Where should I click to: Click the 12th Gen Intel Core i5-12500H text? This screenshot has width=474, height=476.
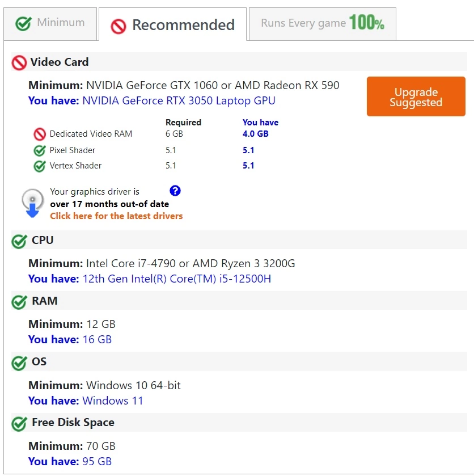point(177,279)
